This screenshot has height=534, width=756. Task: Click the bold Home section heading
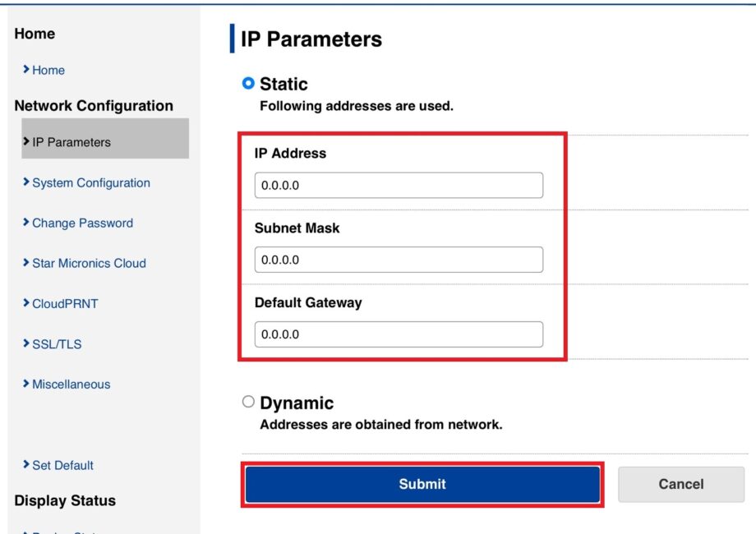tap(35, 34)
